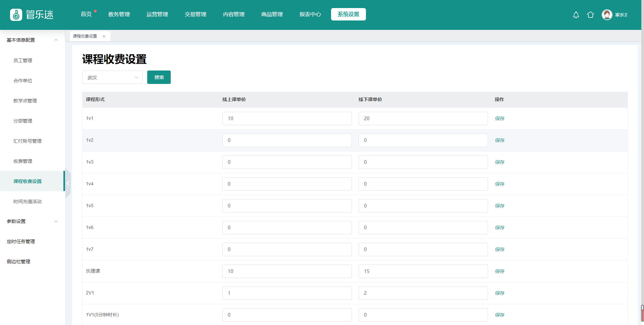Click the 管乐迷 logo icon
Viewport: 644px width, 325px height.
point(16,15)
